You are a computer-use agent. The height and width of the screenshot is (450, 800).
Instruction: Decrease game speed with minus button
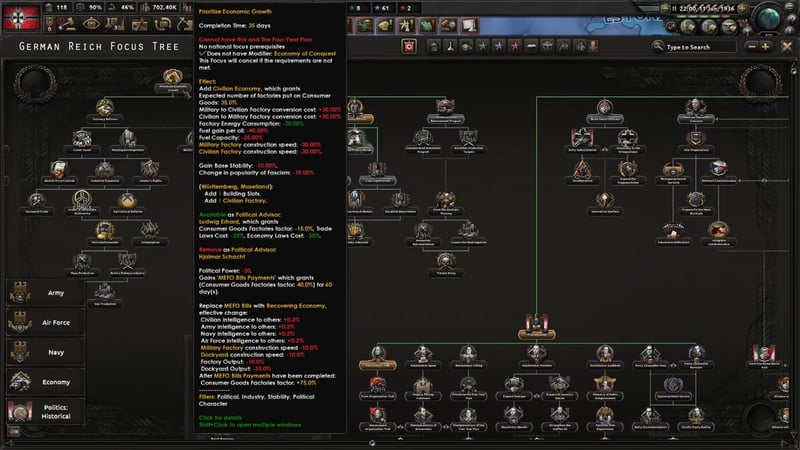click(x=665, y=8)
